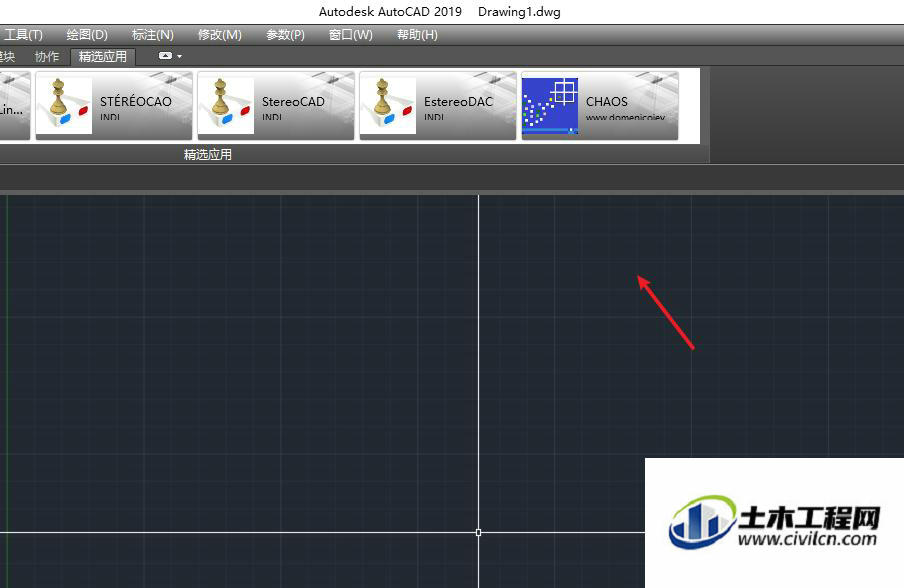Open the 窗口(W) menu
This screenshot has height=588, width=904.
(351, 35)
